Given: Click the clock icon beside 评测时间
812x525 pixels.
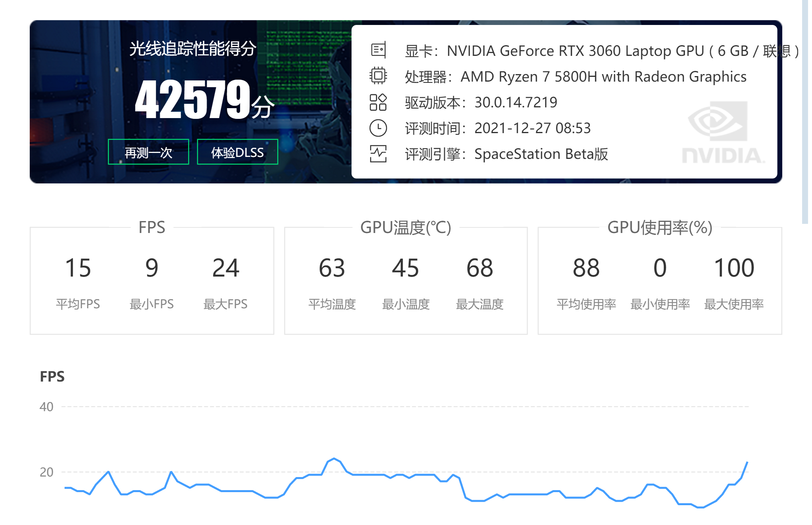Looking at the screenshot, I should pyautogui.click(x=378, y=128).
